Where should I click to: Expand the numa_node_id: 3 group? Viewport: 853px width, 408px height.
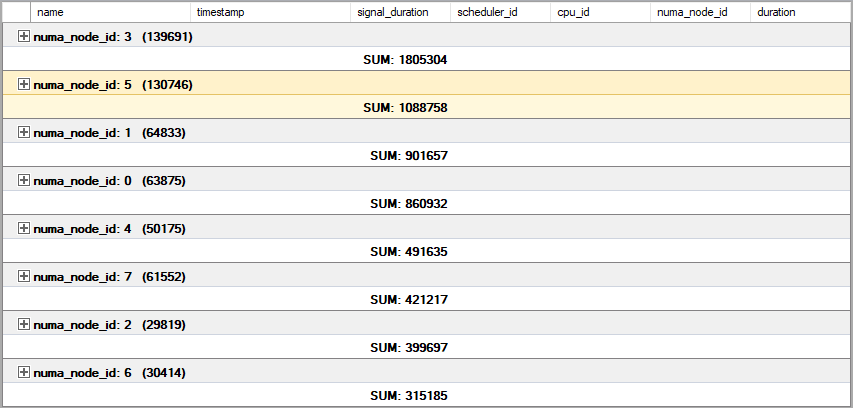point(24,37)
